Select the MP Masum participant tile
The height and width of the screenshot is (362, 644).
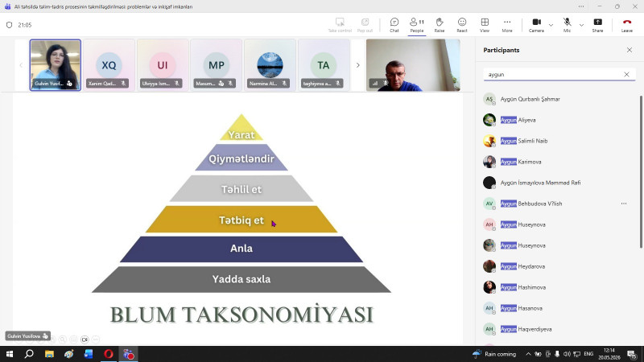(x=216, y=65)
